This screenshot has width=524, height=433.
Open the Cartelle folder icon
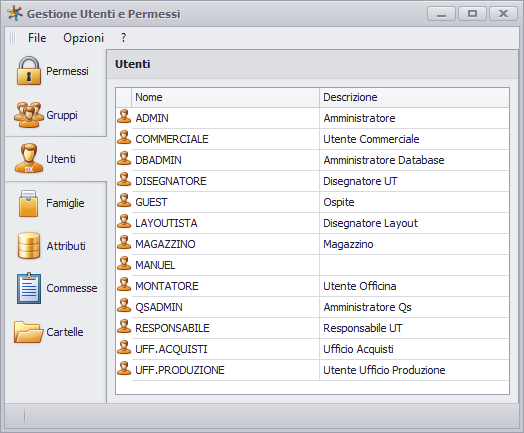pyautogui.click(x=29, y=332)
